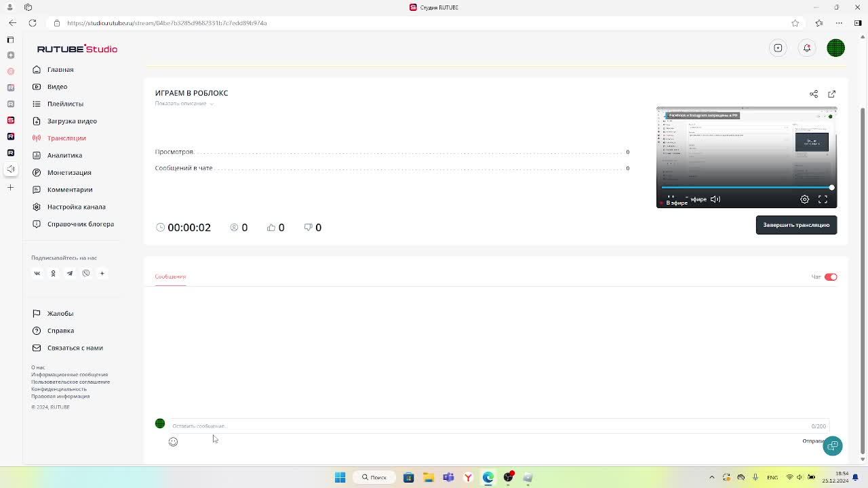Open Информационные сообщения footer link
Viewport: 868px width, 488px height.
tap(69, 374)
